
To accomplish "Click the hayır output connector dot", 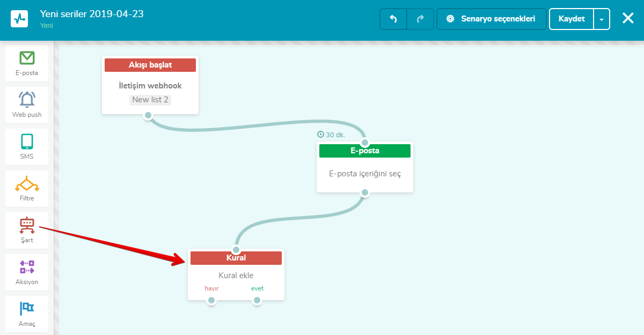I will click(x=211, y=300).
